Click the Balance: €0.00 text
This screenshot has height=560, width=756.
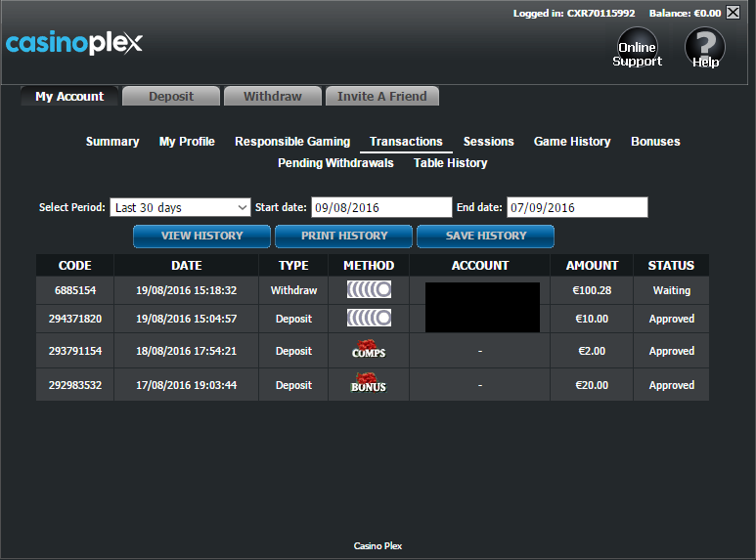tap(685, 13)
